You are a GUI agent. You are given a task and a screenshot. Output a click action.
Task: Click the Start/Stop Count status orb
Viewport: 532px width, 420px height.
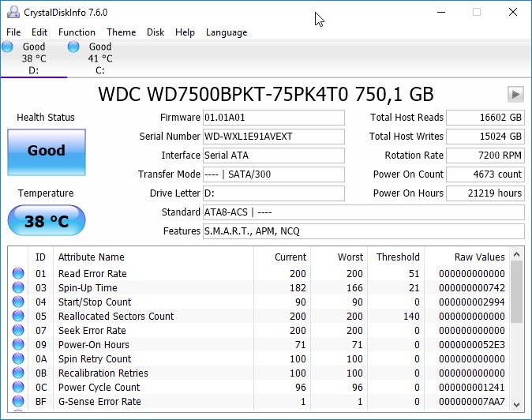pyautogui.click(x=18, y=302)
